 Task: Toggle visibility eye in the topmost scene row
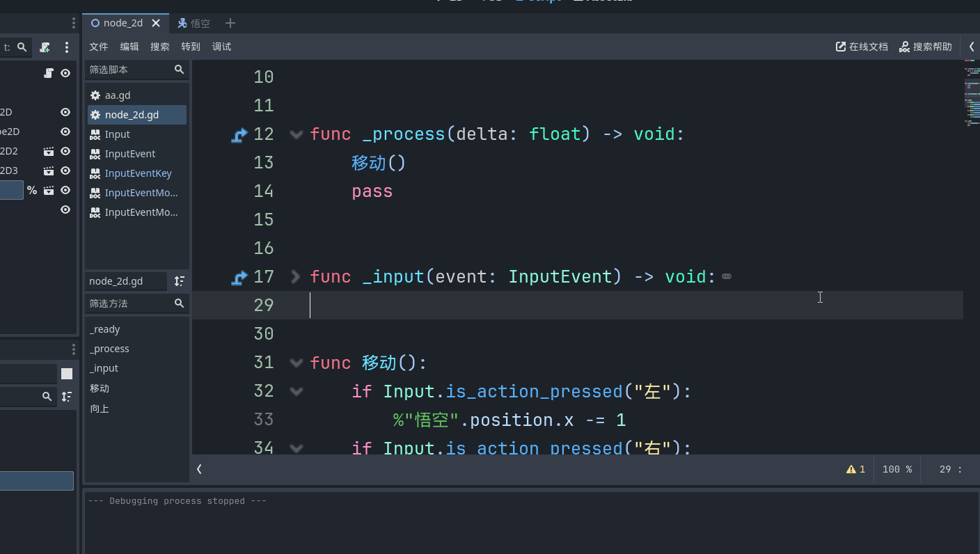tap(65, 73)
